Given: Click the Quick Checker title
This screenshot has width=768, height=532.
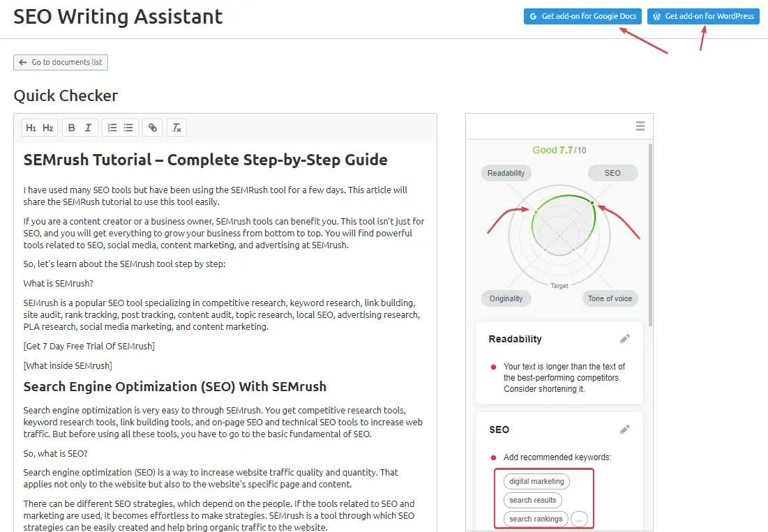Looking at the screenshot, I should tap(66, 96).
